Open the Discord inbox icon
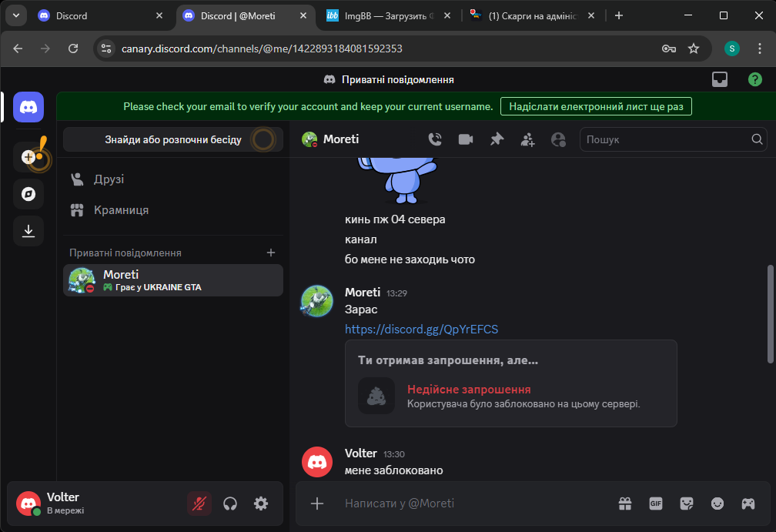Image resolution: width=776 pixels, height=532 pixels. (x=720, y=79)
